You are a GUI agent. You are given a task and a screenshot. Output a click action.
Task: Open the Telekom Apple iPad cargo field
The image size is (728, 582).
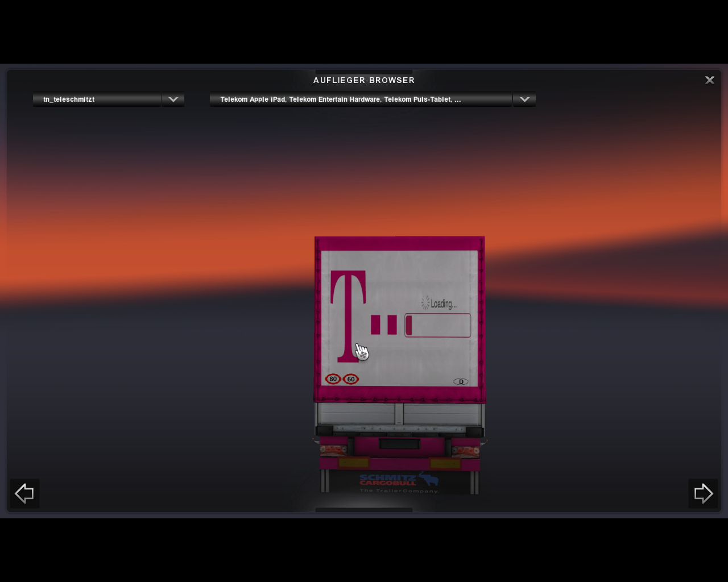pyautogui.click(x=361, y=99)
